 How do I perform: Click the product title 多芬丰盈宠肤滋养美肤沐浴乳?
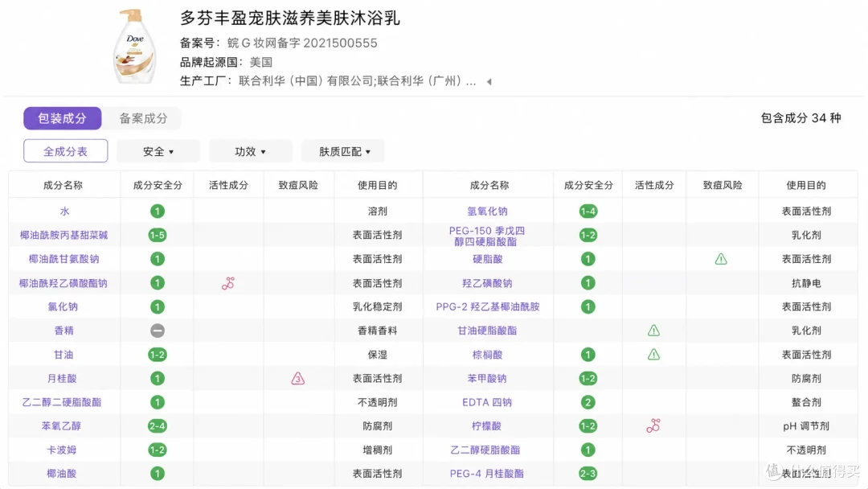point(289,18)
